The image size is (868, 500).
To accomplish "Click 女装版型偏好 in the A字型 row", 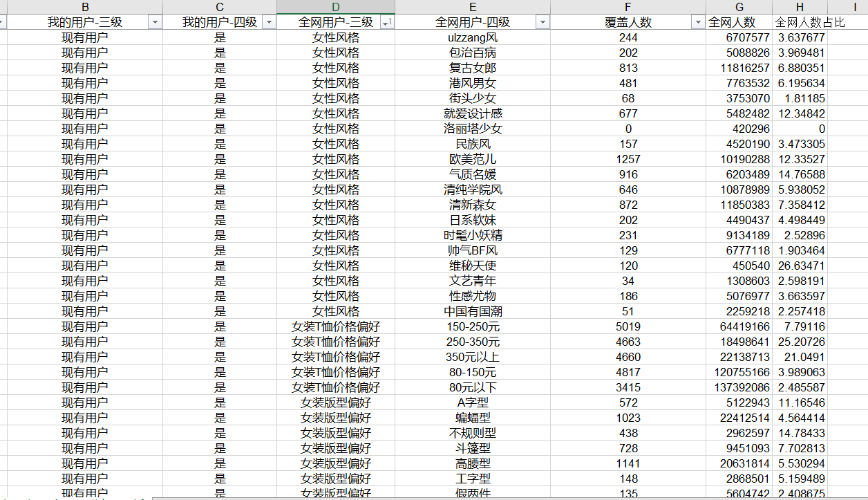I will pyautogui.click(x=336, y=402).
